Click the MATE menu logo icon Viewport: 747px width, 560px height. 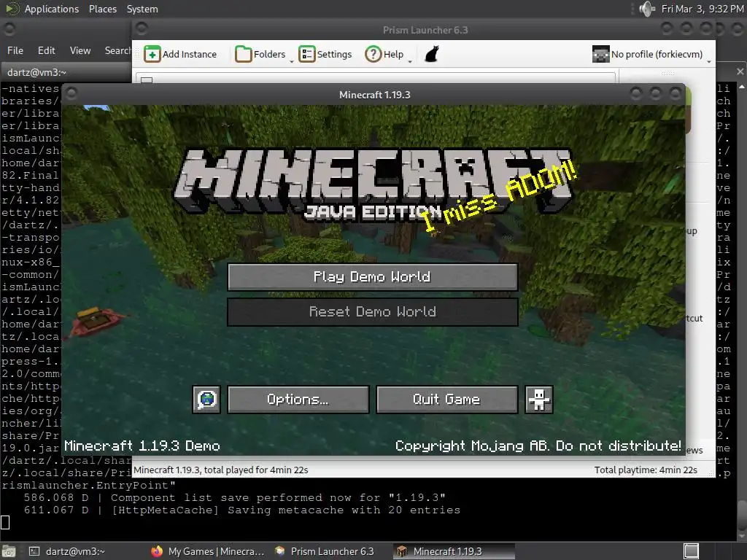pos(12,9)
